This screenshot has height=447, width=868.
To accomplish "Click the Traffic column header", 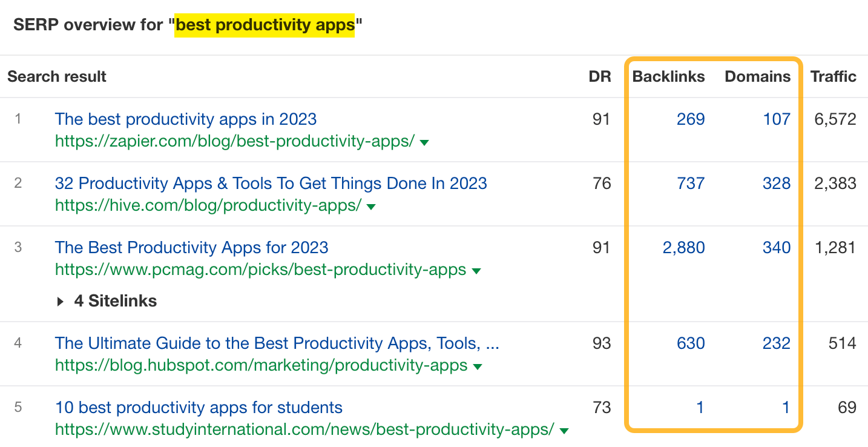I will tap(833, 76).
